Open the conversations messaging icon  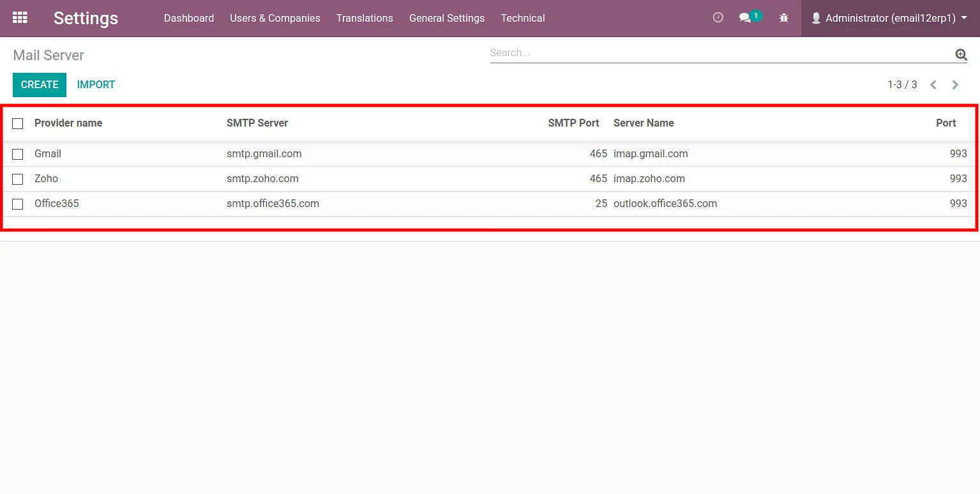click(x=746, y=18)
